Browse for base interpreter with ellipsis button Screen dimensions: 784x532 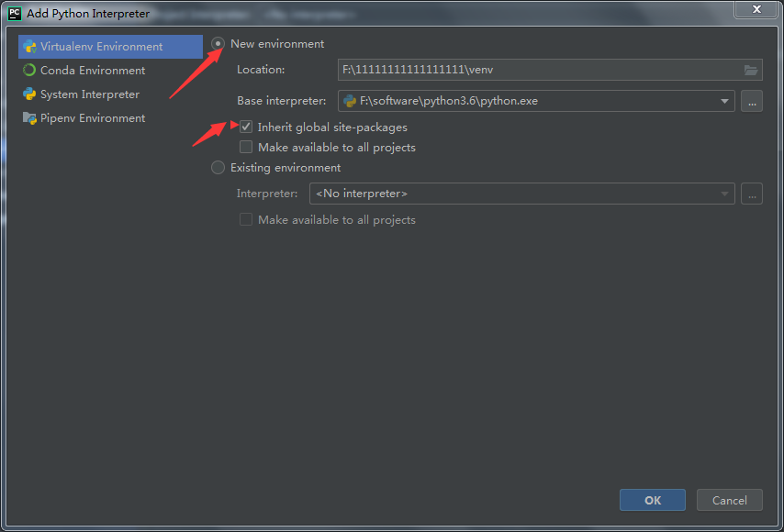(752, 102)
